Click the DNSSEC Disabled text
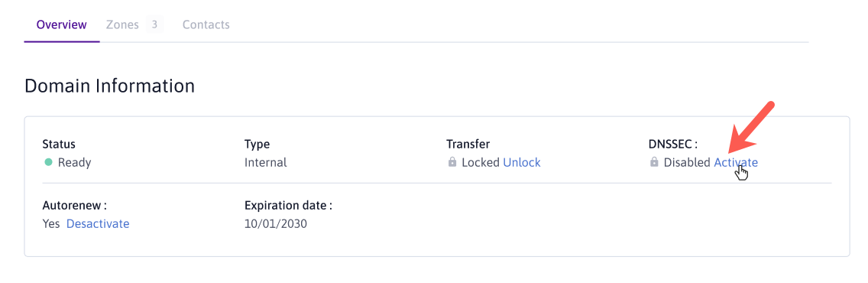The width and height of the screenshot is (868, 283). [x=686, y=162]
